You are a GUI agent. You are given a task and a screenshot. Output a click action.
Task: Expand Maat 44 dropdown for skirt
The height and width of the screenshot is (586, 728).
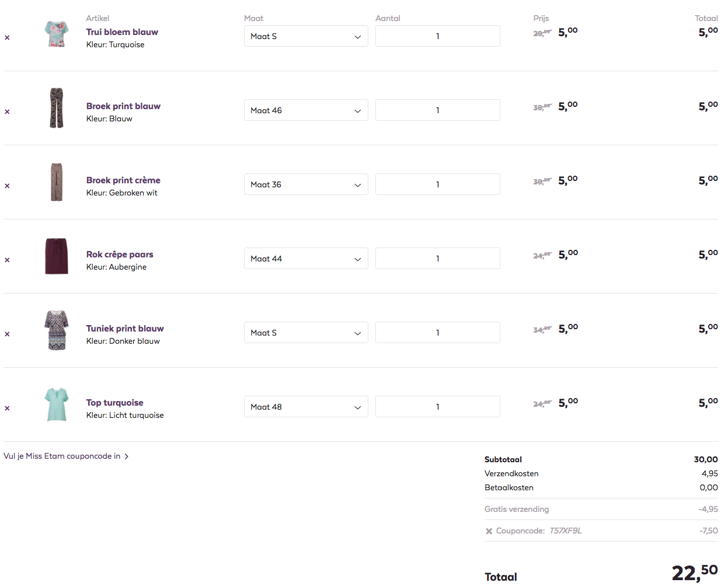coord(306,259)
